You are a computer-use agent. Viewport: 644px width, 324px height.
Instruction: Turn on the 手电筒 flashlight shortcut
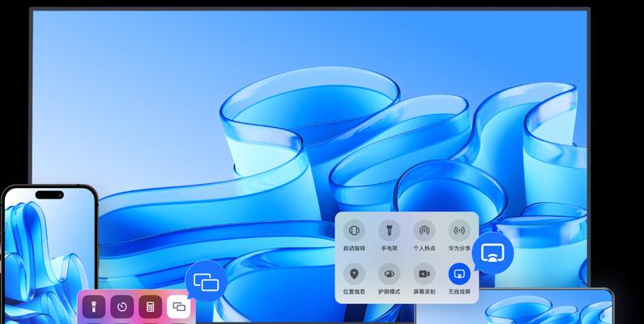click(389, 230)
